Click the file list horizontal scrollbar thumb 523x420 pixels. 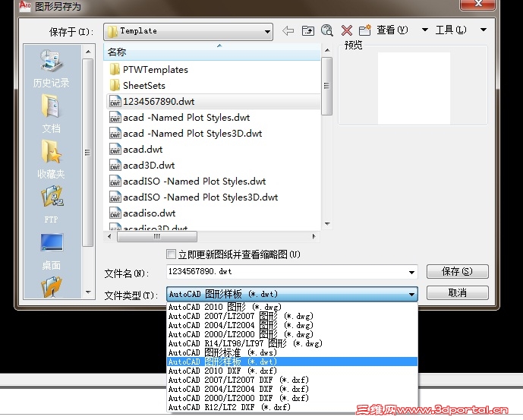tap(157, 237)
